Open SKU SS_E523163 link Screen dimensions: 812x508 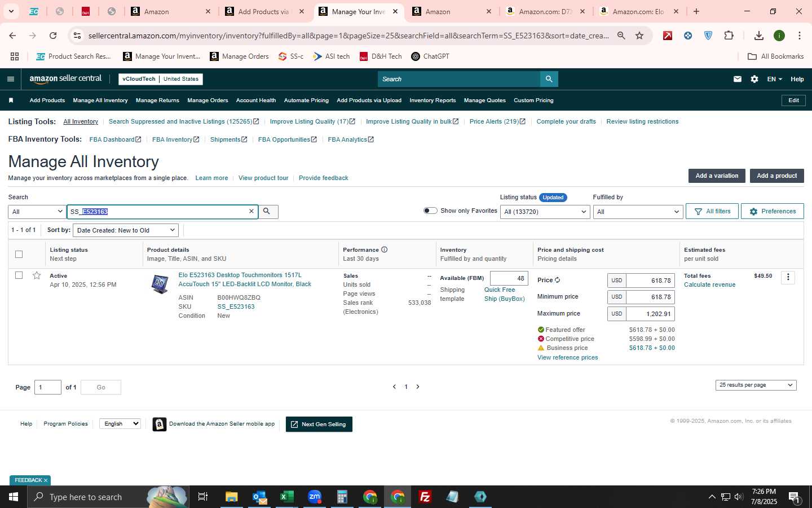point(236,306)
